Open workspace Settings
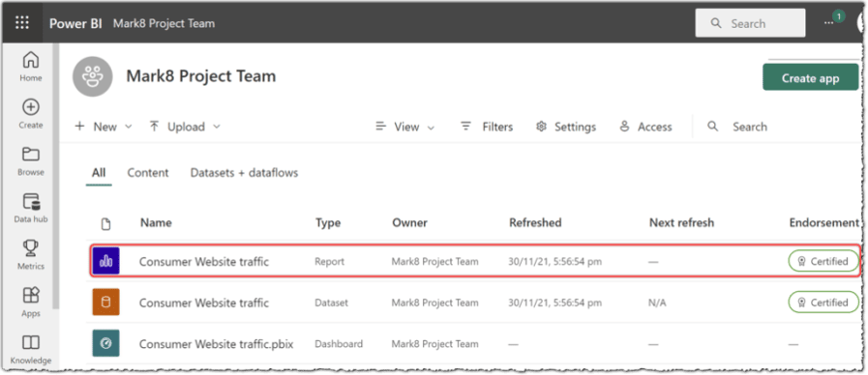868x375 pixels. pos(566,127)
